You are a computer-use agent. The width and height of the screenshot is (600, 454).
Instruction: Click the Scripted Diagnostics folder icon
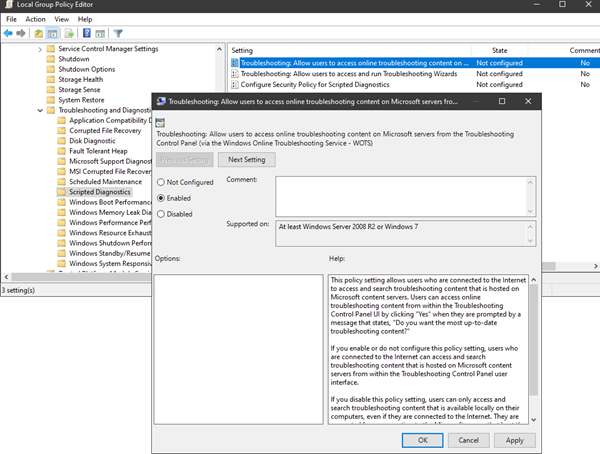(x=62, y=192)
